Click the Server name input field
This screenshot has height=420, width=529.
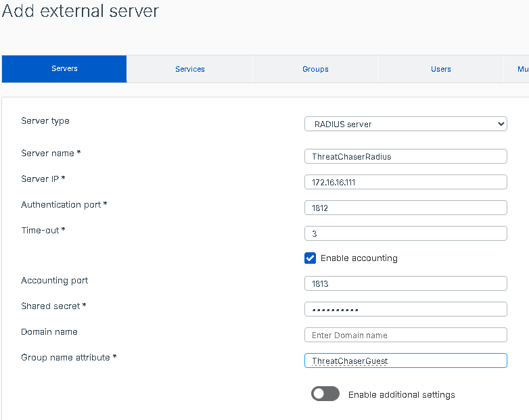click(405, 156)
